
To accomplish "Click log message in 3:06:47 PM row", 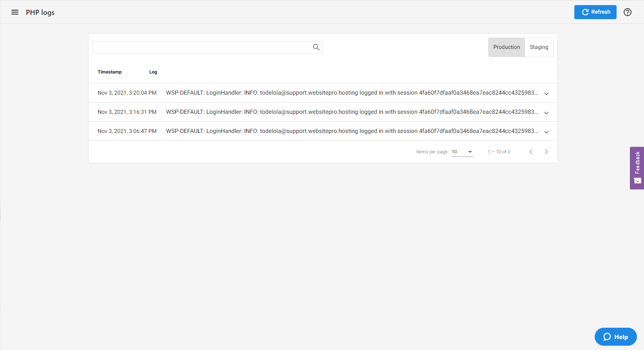I will [x=352, y=131].
